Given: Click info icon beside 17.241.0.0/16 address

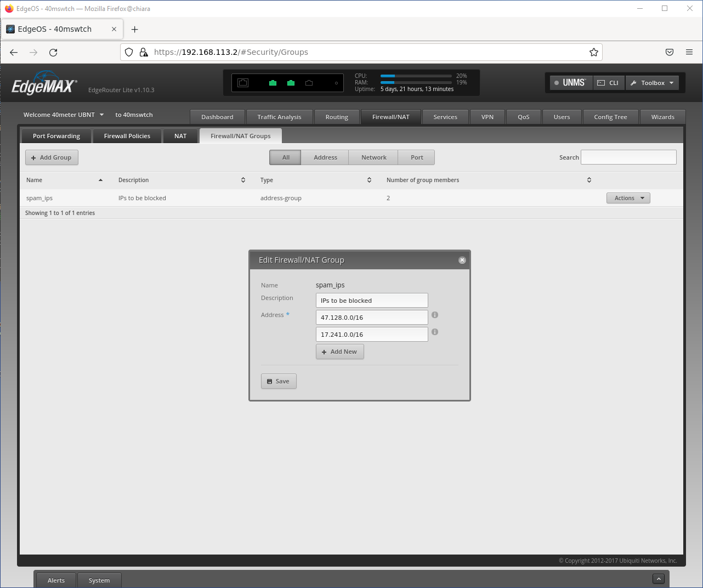Looking at the screenshot, I should [435, 332].
